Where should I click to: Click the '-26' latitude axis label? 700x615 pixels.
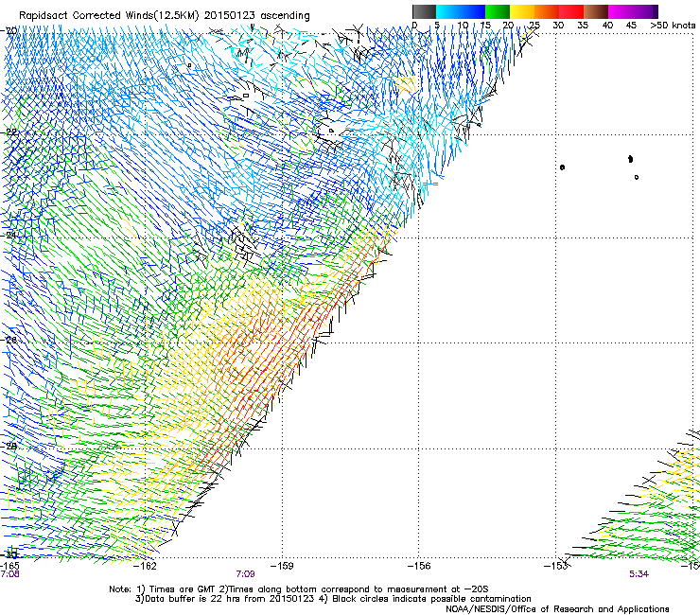[9, 340]
